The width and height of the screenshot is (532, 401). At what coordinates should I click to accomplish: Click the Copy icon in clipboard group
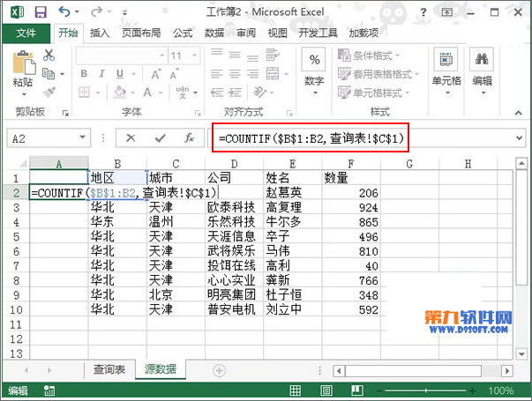coord(49,73)
